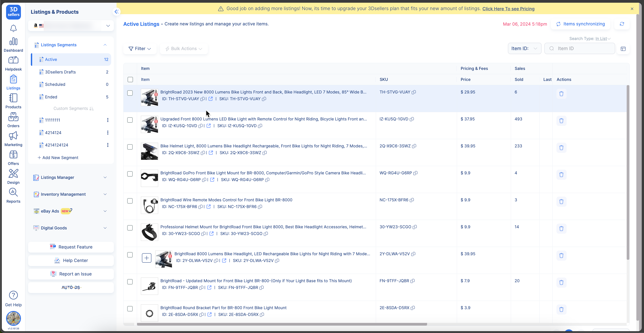The image size is (644, 333).
Task: Collapse the Listings Segments section
Action: [105, 45]
